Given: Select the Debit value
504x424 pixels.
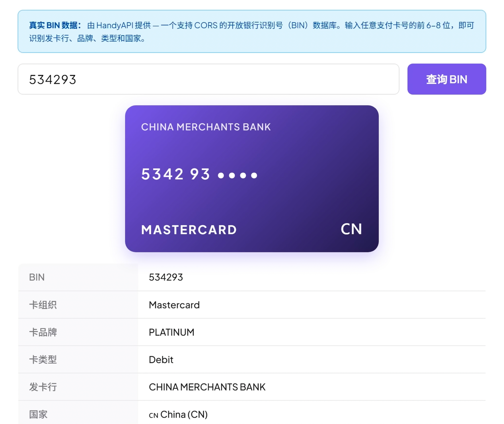Looking at the screenshot, I should 161,360.
